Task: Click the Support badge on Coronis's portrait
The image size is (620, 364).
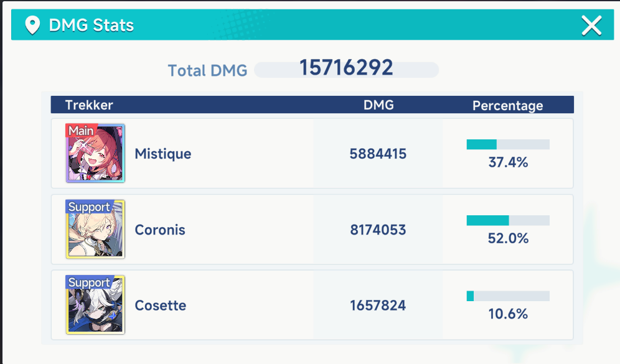Action: coord(90,207)
